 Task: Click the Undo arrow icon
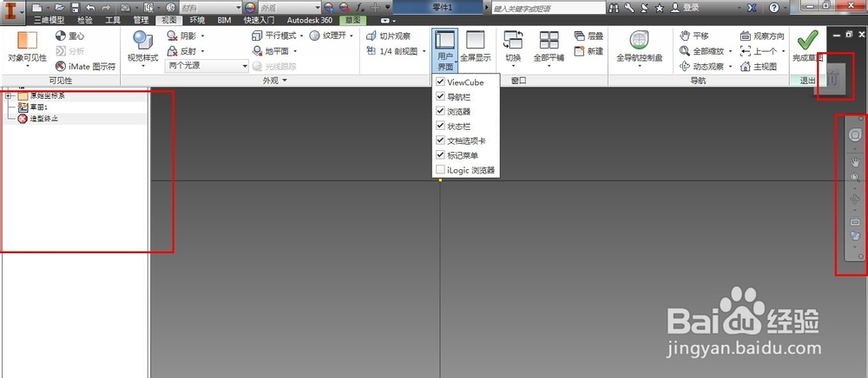point(91,8)
